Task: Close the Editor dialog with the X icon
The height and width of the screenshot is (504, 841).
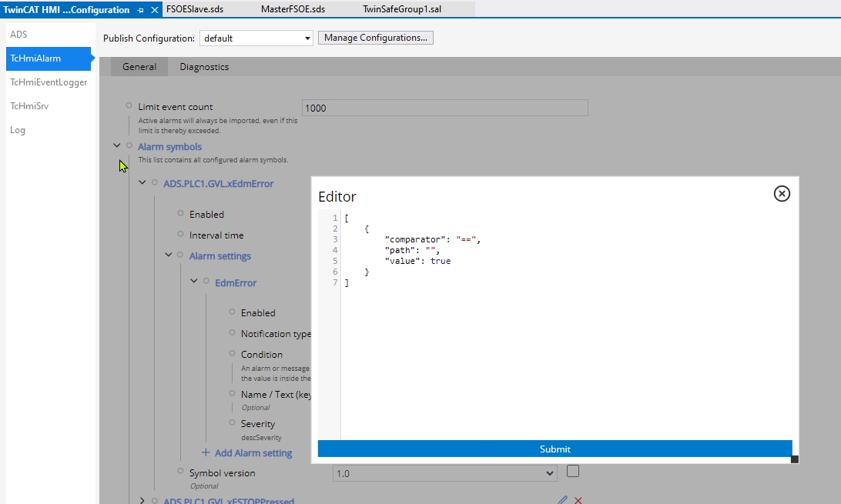Action: pos(782,193)
